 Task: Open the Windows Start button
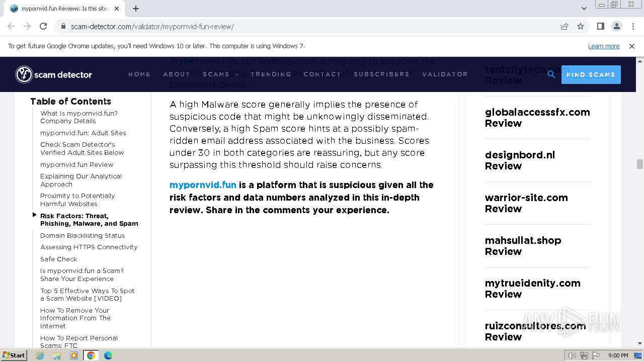(x=14, y=355)
